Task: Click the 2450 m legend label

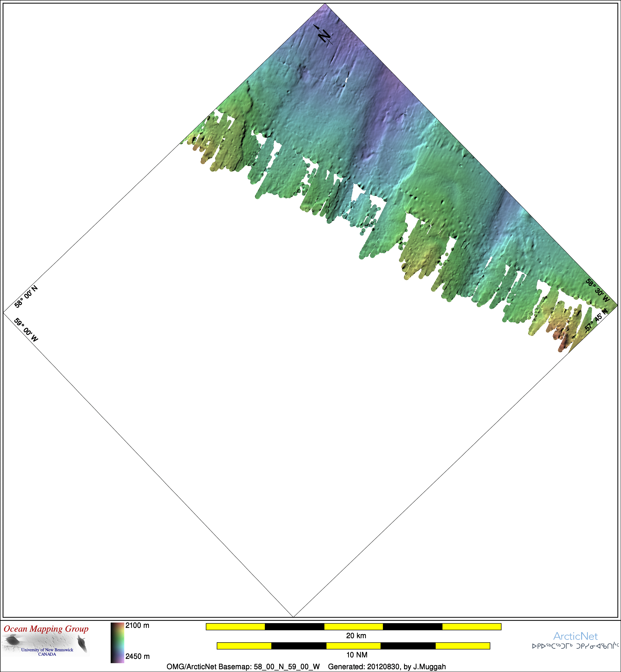Action: click(x=137, y=656)
